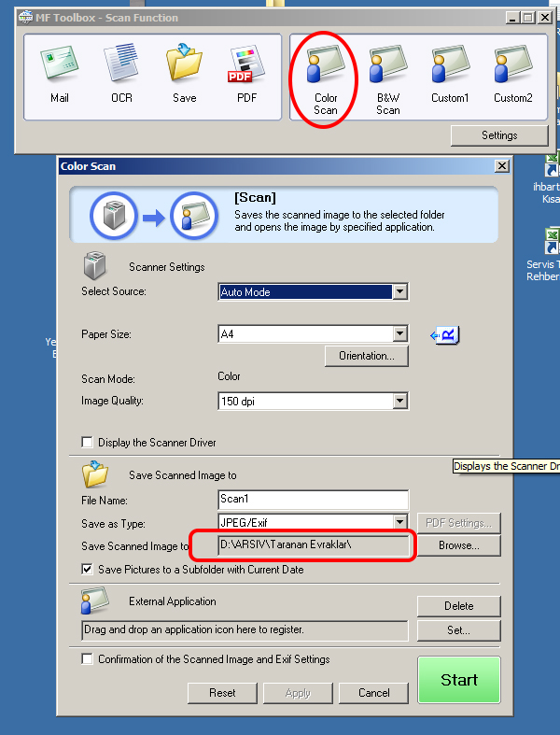Click the paper orientation preview icon

point(444,335)
